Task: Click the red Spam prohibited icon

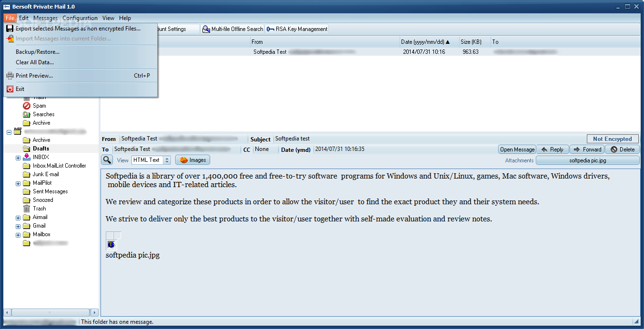Action: 27,106
